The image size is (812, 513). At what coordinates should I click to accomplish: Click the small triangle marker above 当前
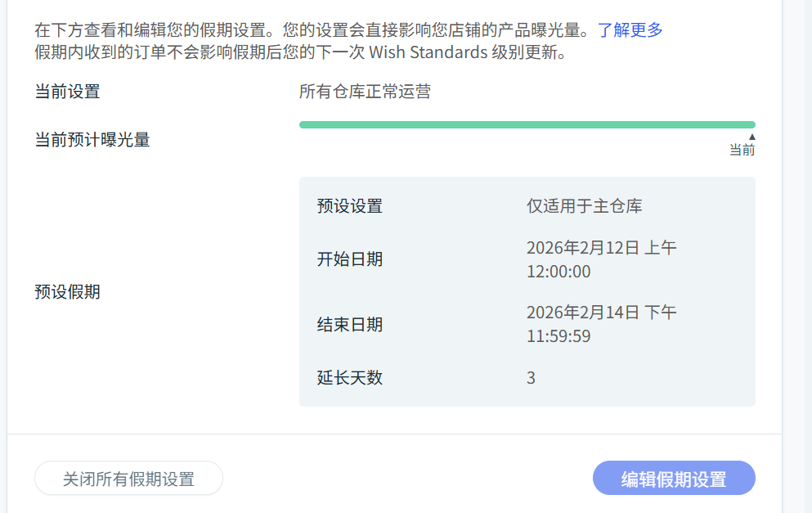point(751,137)
